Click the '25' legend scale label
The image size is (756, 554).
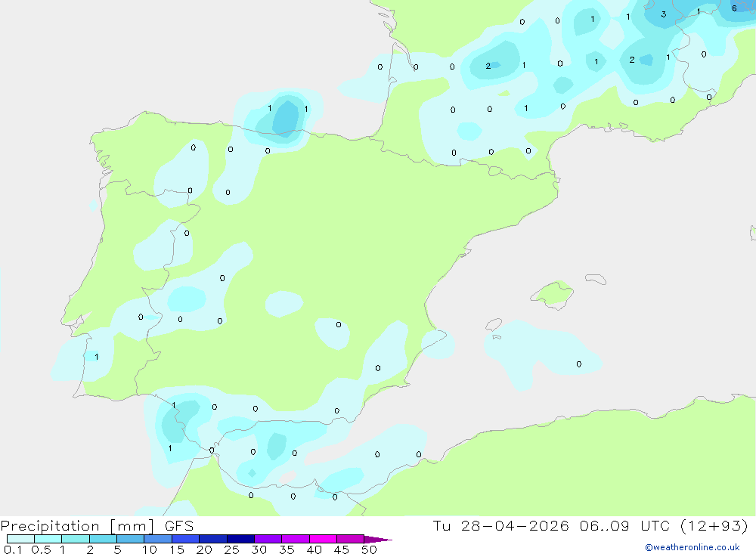coord(231,549)
